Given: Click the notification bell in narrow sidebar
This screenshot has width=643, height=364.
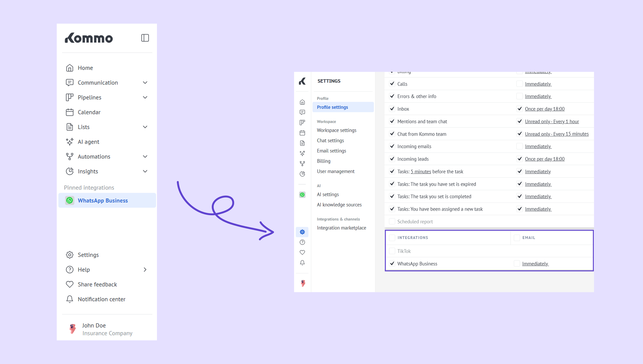Looking at the screenshot, I should click(x=302, y=263).
